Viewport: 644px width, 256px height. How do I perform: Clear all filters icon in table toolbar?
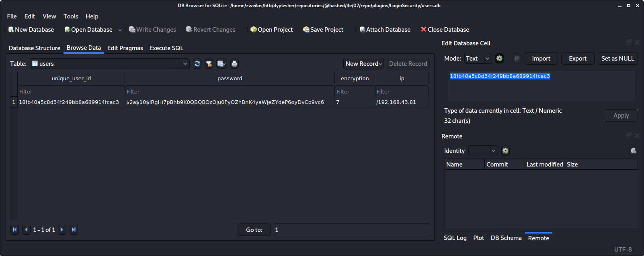click(209, 64)
